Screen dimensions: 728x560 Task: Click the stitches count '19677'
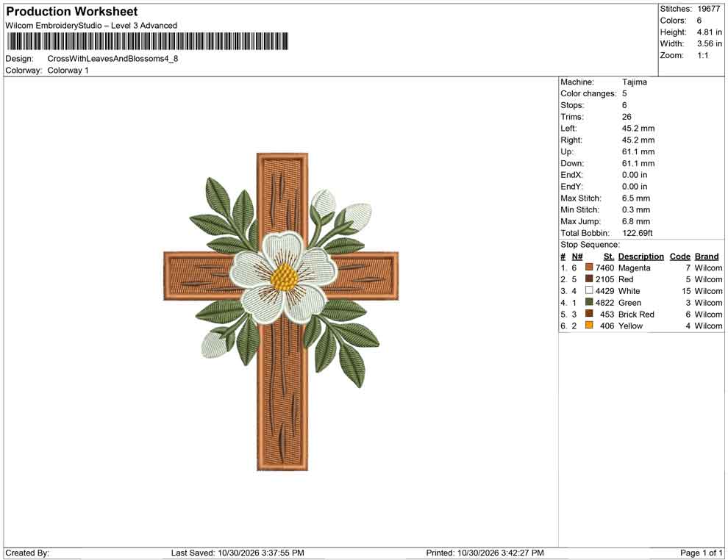tap(708, 9)
